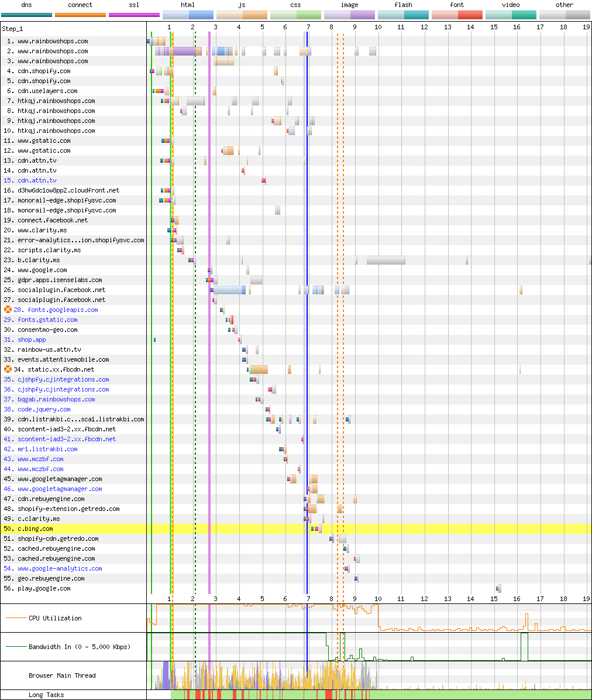Click the error icon beside static.xx.fbcdn.net
Viewport: 592px width, 700px height.
8,369
